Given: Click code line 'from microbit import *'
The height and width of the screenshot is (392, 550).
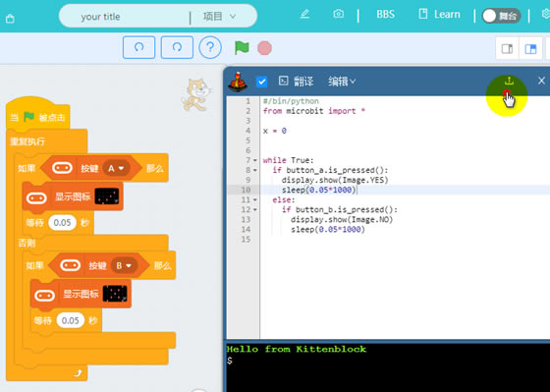Looking at the screenshot, I should click(x=314, y=111).
